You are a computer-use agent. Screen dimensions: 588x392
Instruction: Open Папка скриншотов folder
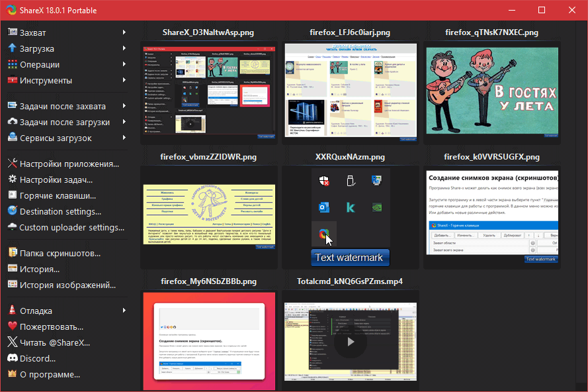pos(60,253)
